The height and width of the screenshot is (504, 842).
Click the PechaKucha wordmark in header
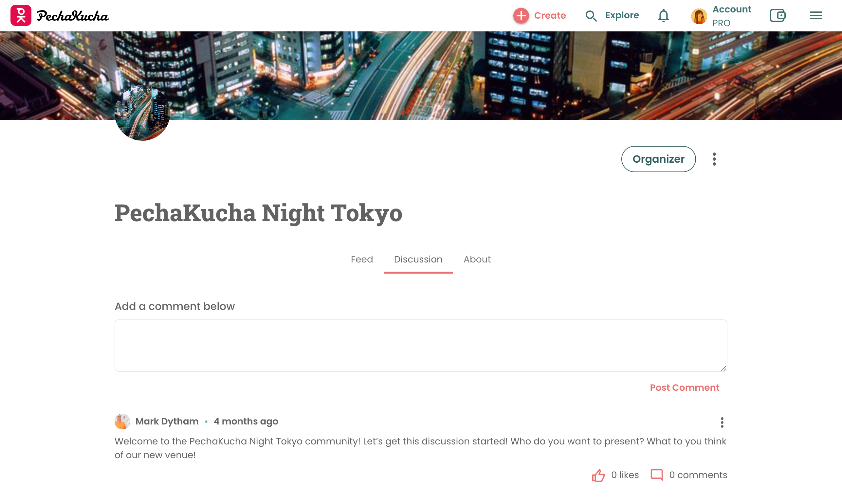click(x=72, y=16)
